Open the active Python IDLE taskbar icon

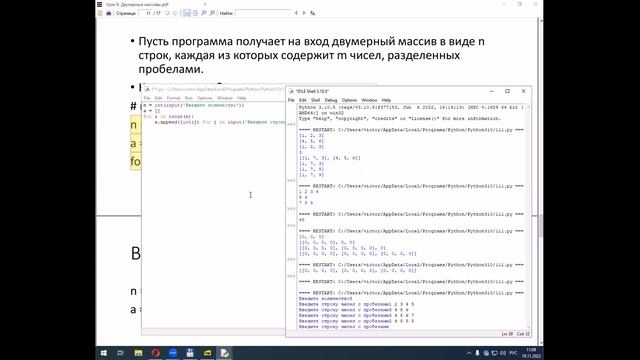coord(224,353)
